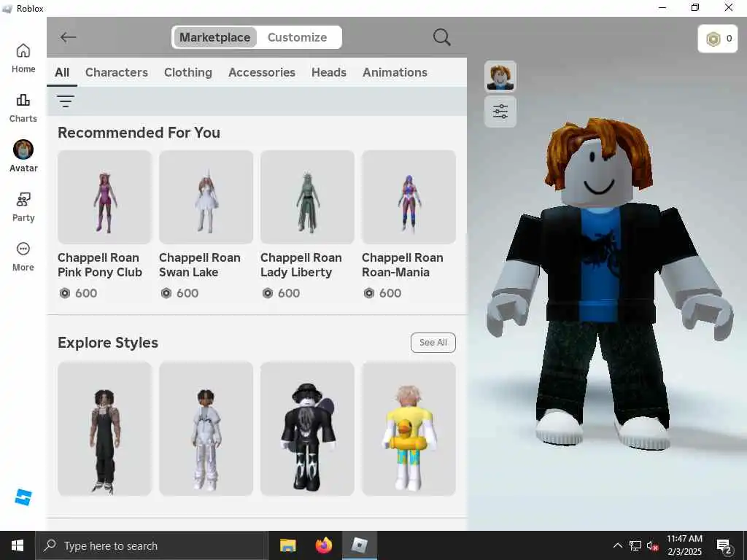
Task: Open File Explorer from taskbar
Action: (287, 545)
